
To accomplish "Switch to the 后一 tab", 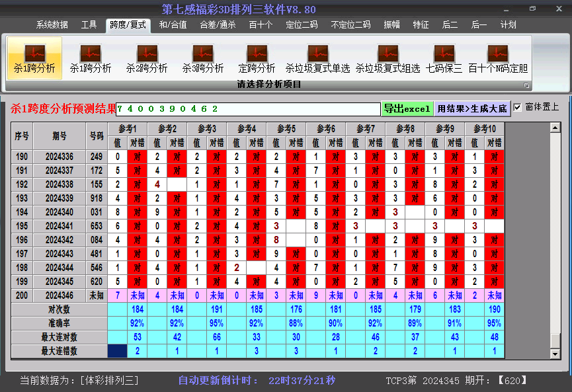I will pos(479,25).
